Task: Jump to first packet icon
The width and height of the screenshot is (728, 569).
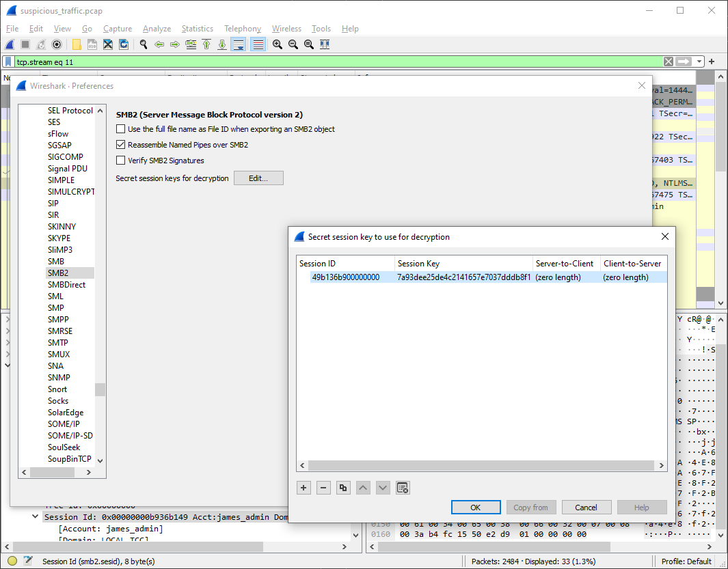Action: click(x=206, y=44)
